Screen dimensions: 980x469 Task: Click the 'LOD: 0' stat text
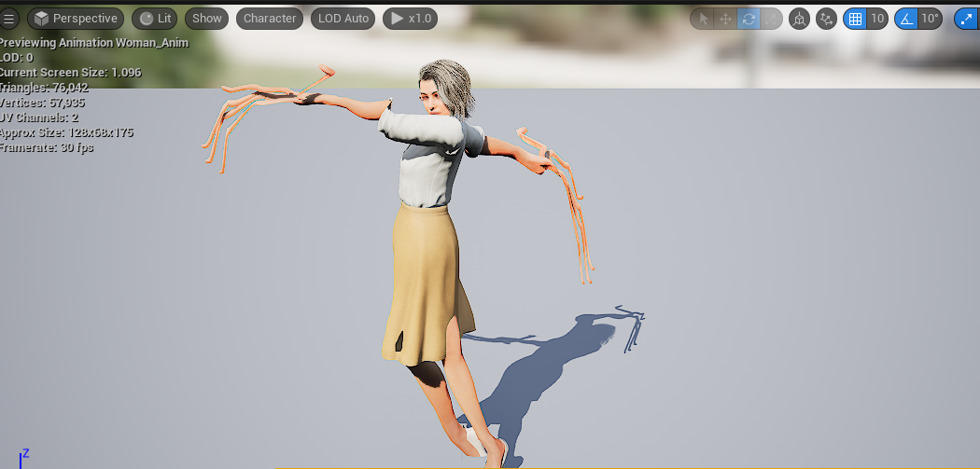tap(16, 58)
